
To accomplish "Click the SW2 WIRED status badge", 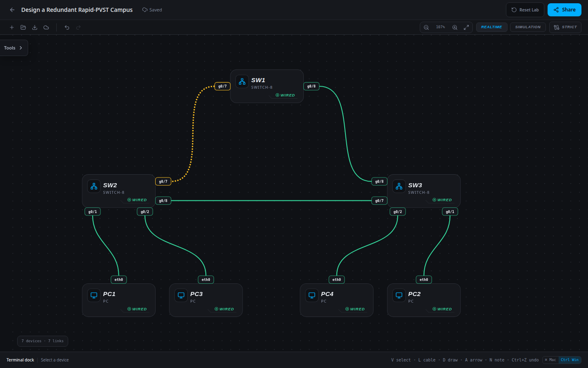I will (x=137, y=200).
